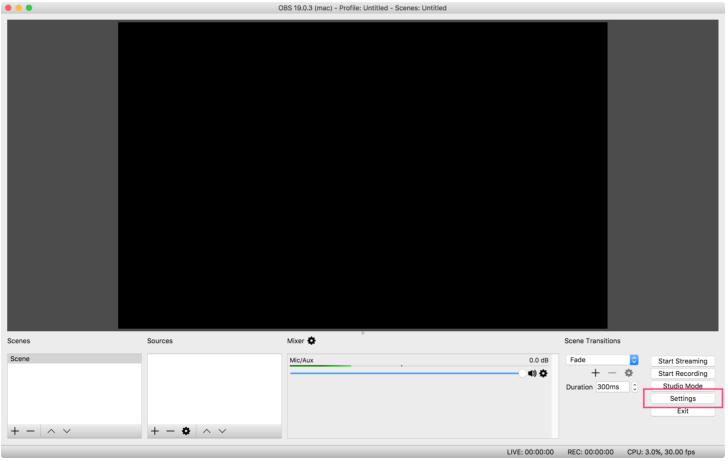The width and height of the screenshot is (728, 461).
Task: Open Settings button
Action: (x=682, y=398)
